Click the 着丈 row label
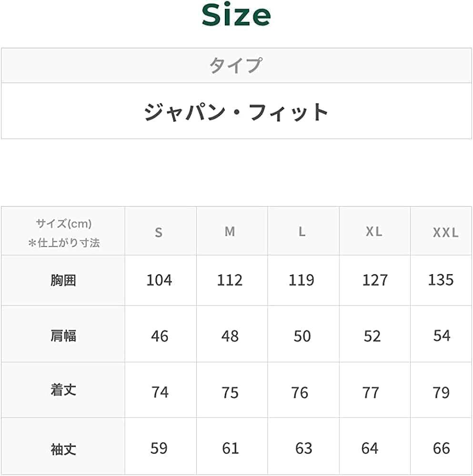Screen dimensions: 473x476 63,391
